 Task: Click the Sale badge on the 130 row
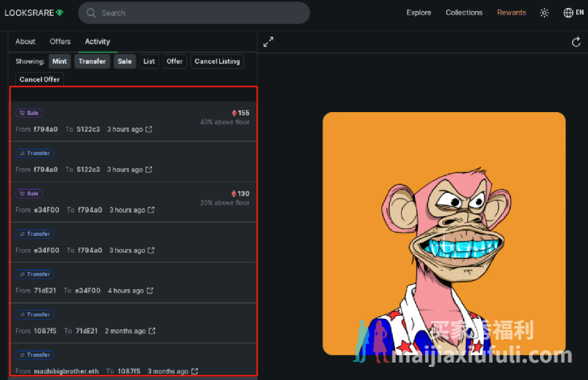coord(29,194)
